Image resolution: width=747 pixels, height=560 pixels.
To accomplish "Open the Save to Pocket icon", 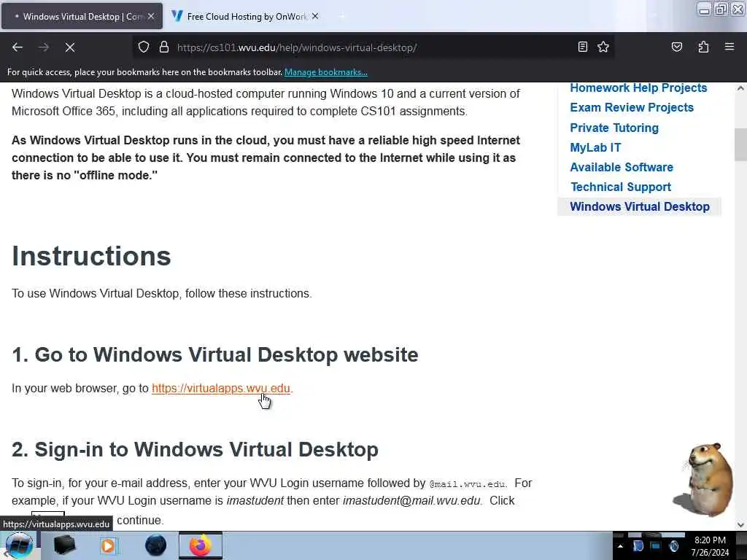I will click(x=677, y=47).
